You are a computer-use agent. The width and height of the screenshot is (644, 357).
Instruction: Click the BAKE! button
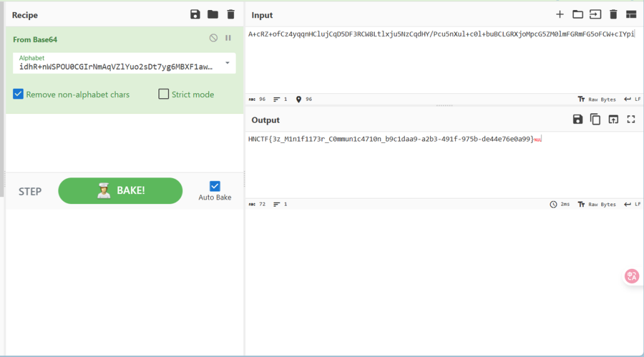[x=120, y=191]
